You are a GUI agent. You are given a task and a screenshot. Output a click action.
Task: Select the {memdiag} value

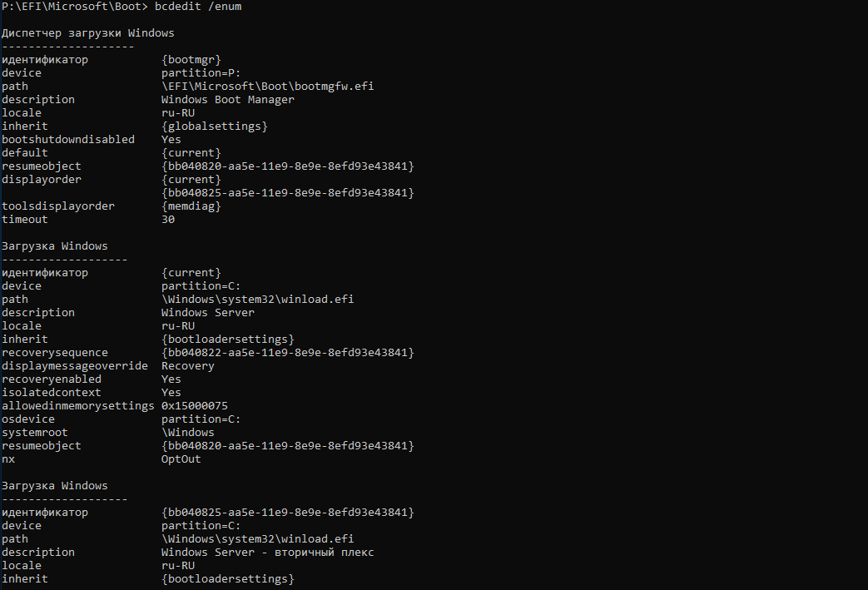(191, 206)
